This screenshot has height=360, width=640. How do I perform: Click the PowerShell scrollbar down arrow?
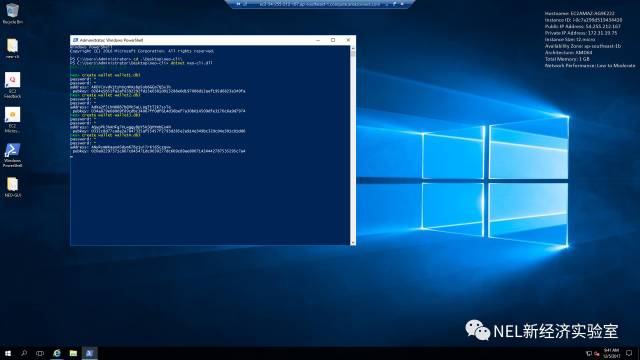tap(353, 242)
